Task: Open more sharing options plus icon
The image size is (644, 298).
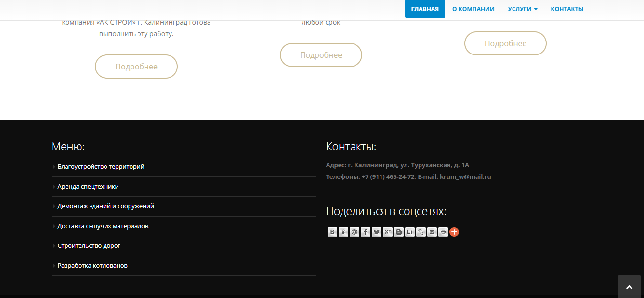Action: click(x=454, y=232)
